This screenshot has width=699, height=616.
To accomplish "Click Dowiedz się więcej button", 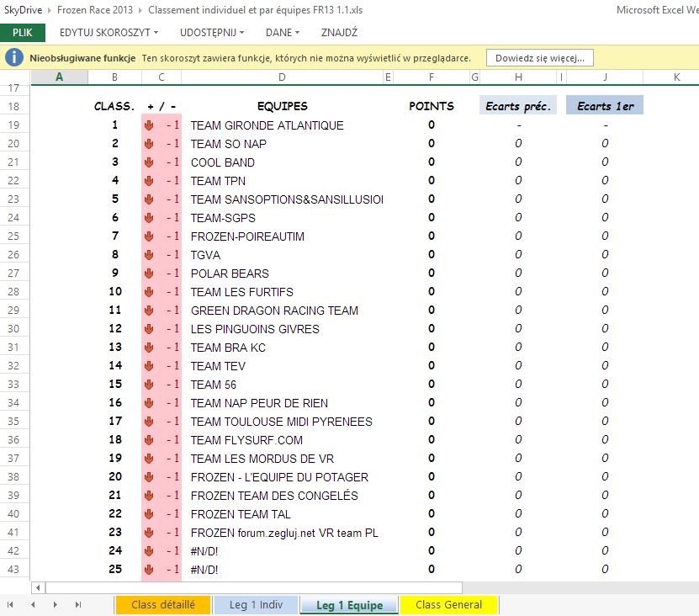I will pos(539,58).
